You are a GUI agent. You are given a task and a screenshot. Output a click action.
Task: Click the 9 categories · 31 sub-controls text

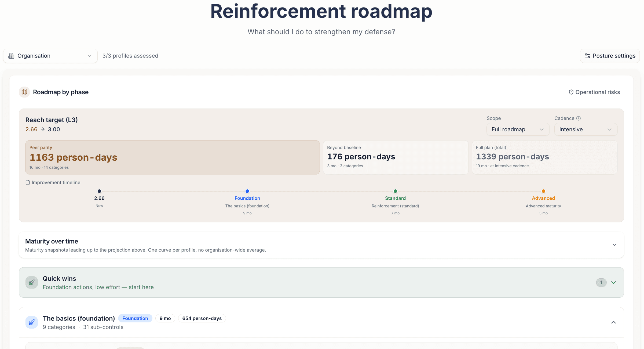coord(83,327)
